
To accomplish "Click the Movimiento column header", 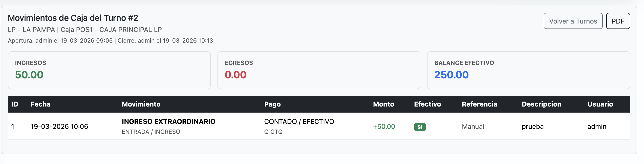I will click(141, 104).
